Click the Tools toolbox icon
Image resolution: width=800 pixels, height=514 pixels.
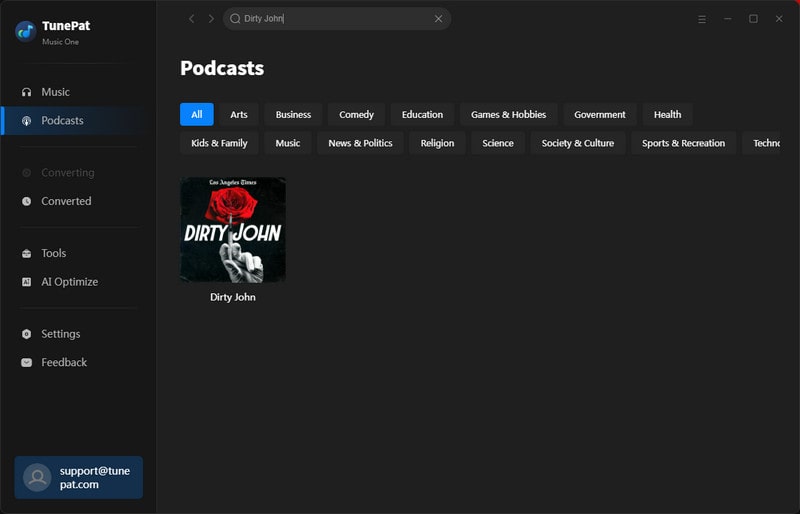coord(27,254)
